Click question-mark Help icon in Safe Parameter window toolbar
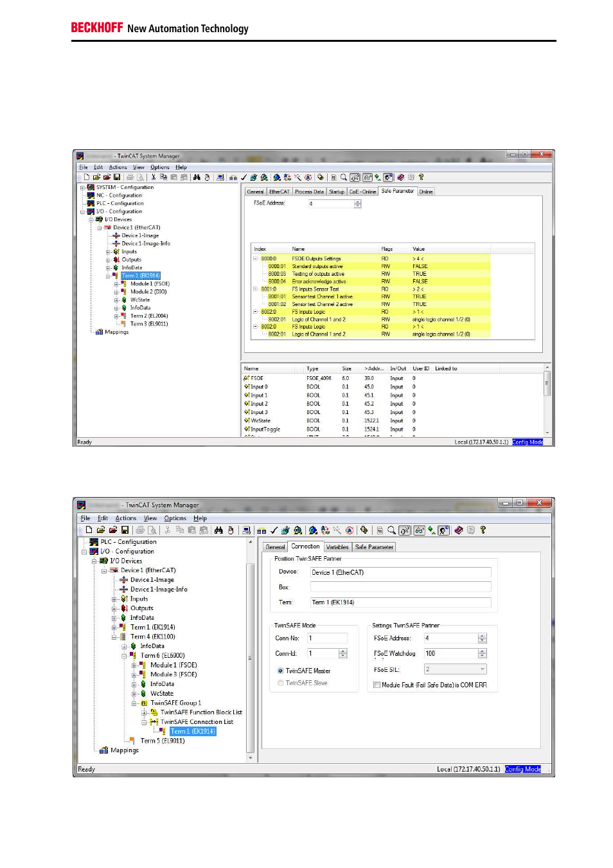613x868 pixels. tap(420, 177)
